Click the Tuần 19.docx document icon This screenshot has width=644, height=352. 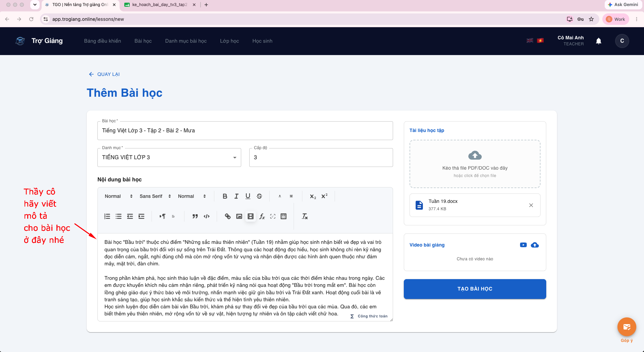[x=419, y=205]
